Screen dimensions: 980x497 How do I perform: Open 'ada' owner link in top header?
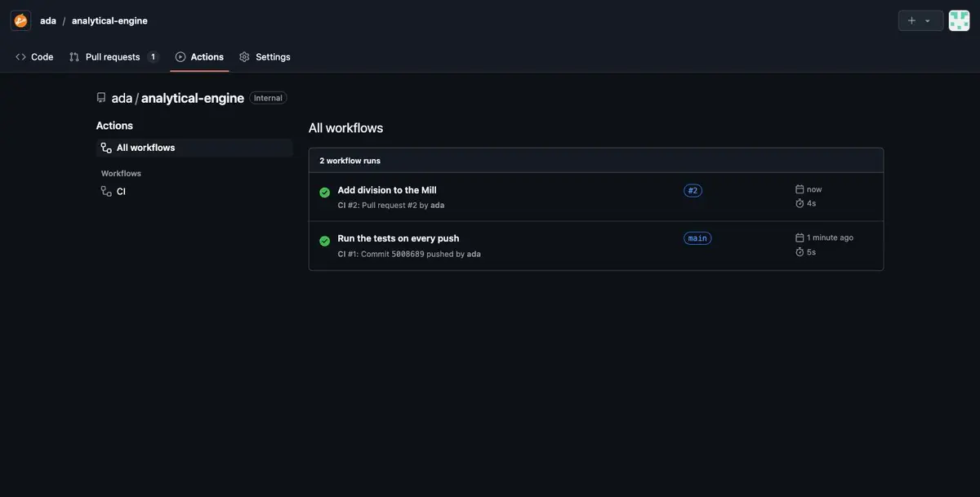48,20
